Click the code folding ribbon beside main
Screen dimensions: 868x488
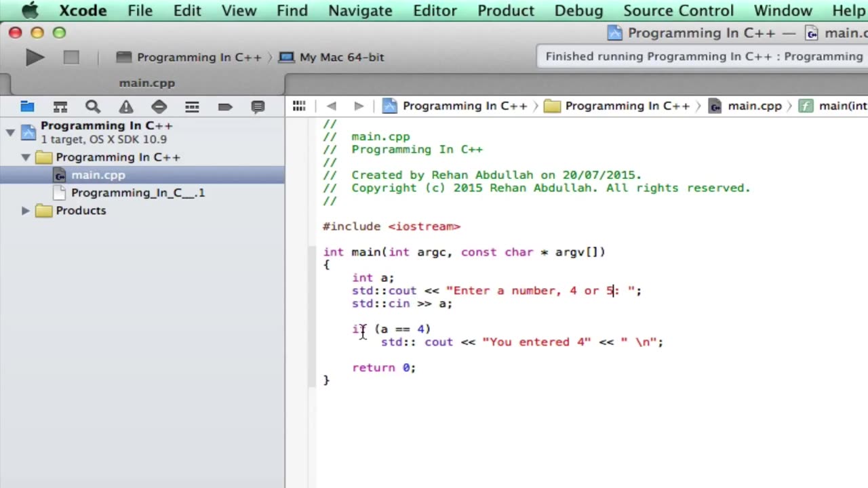point(312,316)
